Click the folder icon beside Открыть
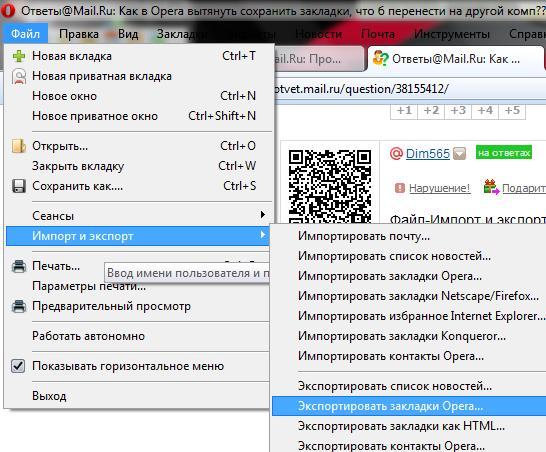This screenshot has width=546, height=452. [19, 146]
